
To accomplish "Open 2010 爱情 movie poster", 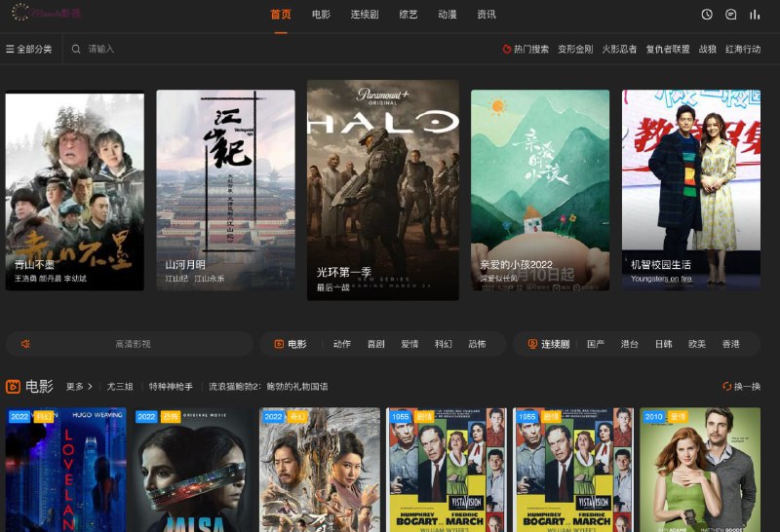I will 700,470.
